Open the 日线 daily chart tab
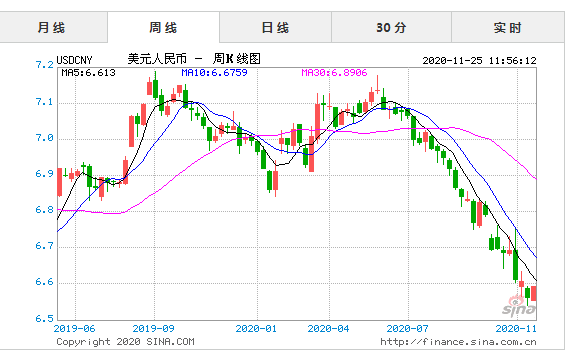The width and height of the screenshot is (577, 362). (275, 28)
